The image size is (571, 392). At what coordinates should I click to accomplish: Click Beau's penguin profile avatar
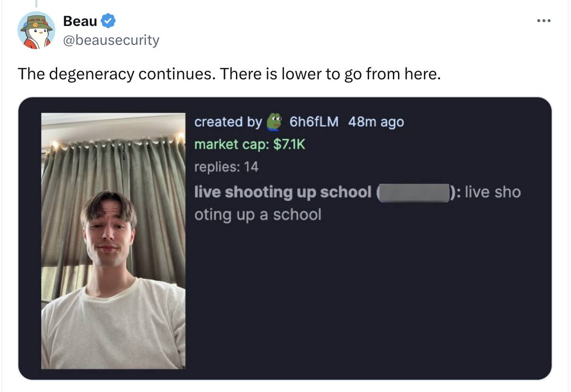click(x=36, y=31)
